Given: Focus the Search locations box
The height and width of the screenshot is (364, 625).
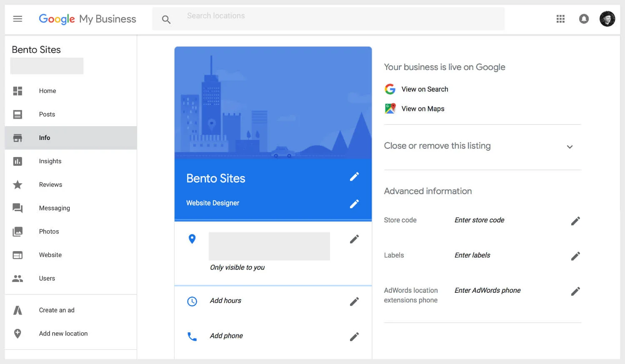Looking at the screenshot, I should click(x=328, y=19).
